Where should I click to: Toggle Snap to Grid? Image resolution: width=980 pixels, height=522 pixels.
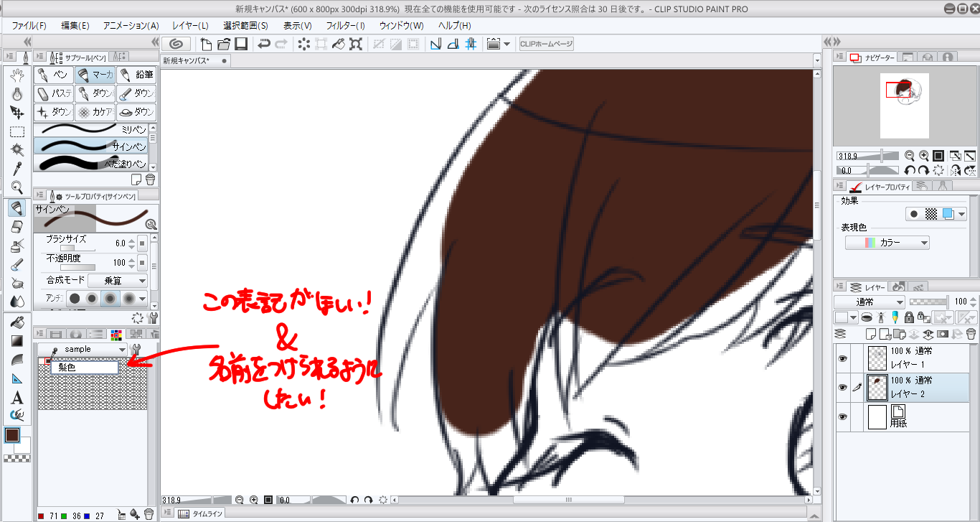click(x=470, y=44)
